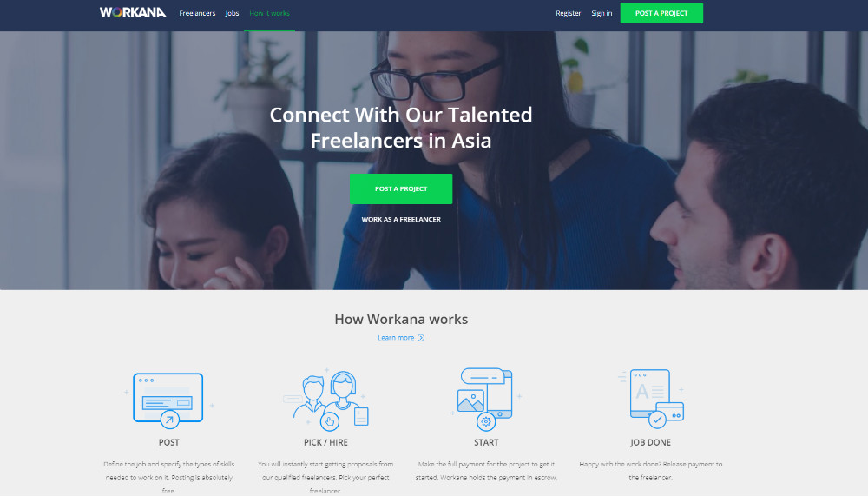The height and width of the screenshot is (496, 868).
Task: Follow the Learn more link
Action: point(396,338)
